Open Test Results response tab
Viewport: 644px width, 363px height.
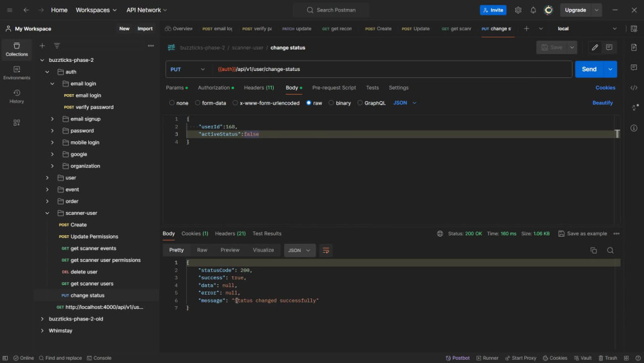267,233
